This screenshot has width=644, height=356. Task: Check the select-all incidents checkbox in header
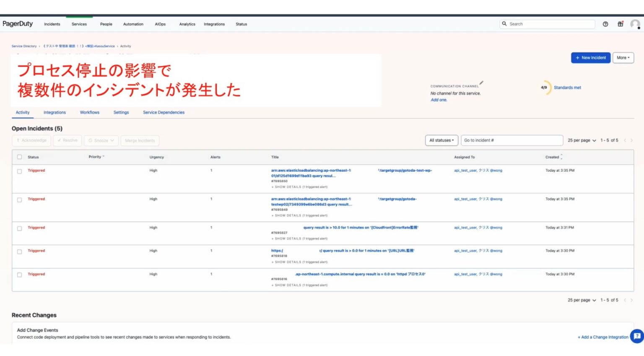pyautogui.click(x=19, y=156)
